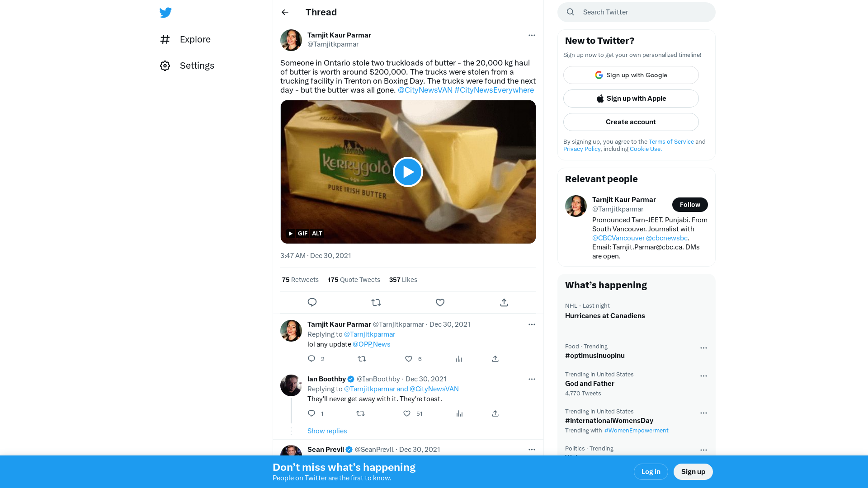Open the @Tarnjitkparmar 'Replying to' link in the 'lol any update' reply

coord(369,334)
